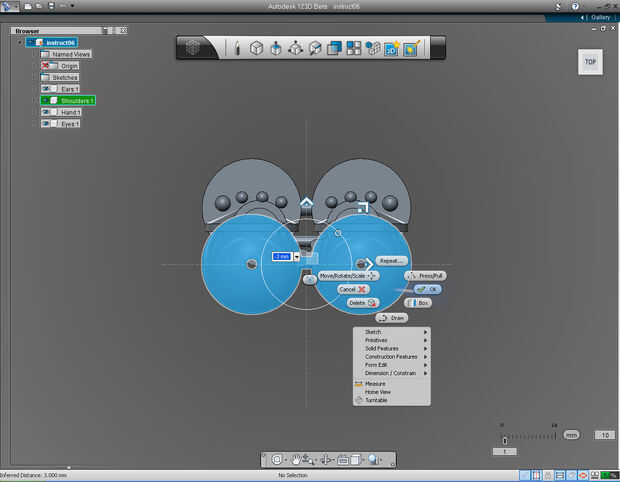620x482 pixels.
Task: Toggle visibility eye of Shoulders 1
Action: pyautogui.click(x=45, y=100)
